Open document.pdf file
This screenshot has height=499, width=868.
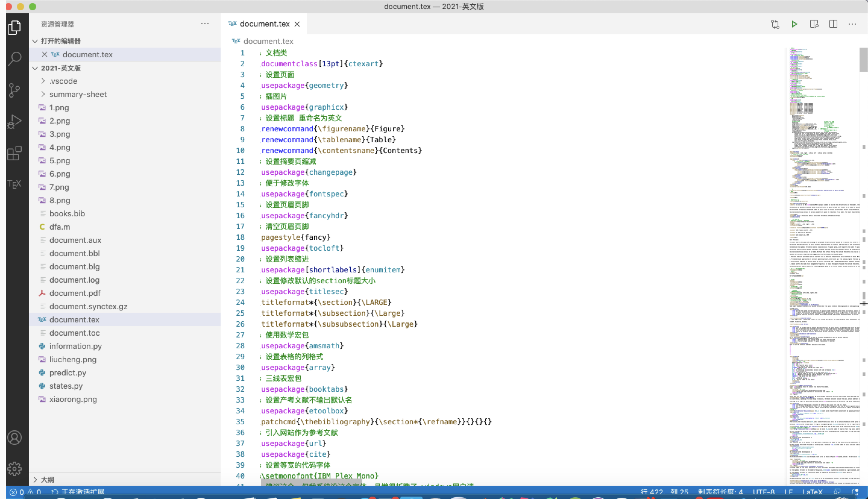(125, 293)
